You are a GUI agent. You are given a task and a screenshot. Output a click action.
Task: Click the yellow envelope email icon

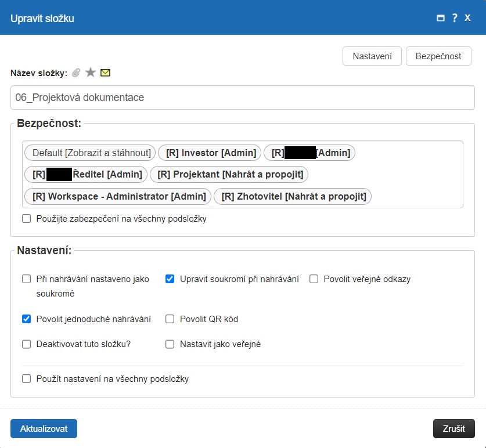coord(105,73)
